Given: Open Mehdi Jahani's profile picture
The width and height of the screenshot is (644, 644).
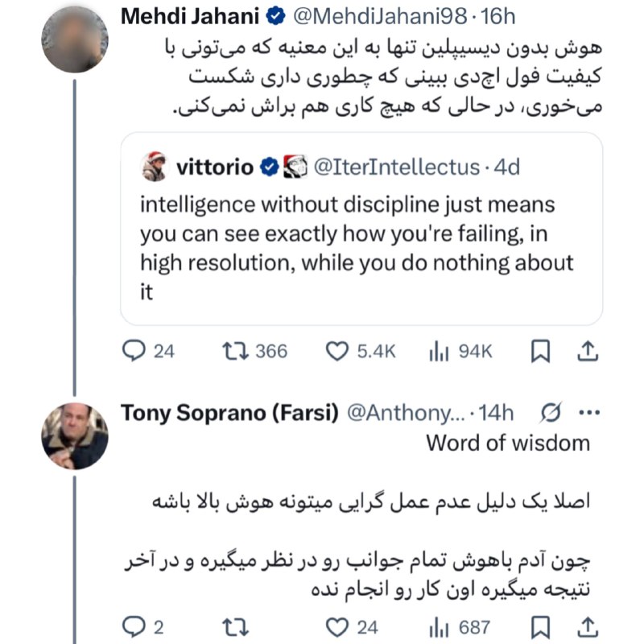Looking at the screenshot, I should pos(74,38).
